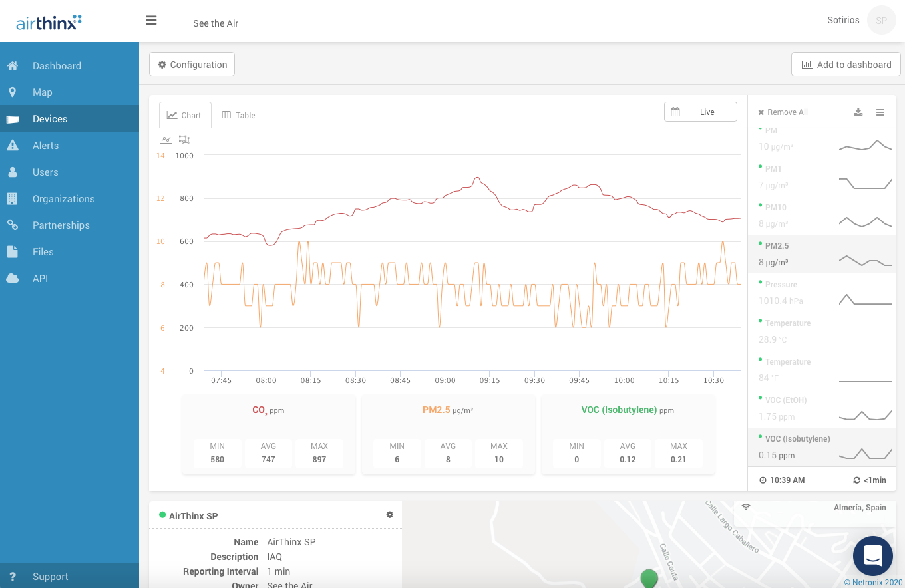Open the chat support widget
905x588 pixels.
[872, 555]
